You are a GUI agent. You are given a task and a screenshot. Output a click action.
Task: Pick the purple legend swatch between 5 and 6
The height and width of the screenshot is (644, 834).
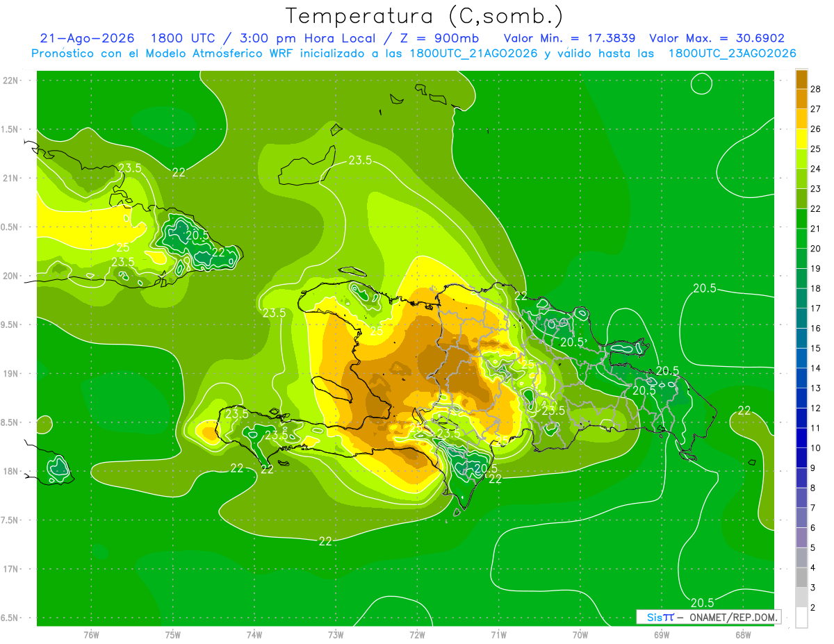(x=801, y=538)
